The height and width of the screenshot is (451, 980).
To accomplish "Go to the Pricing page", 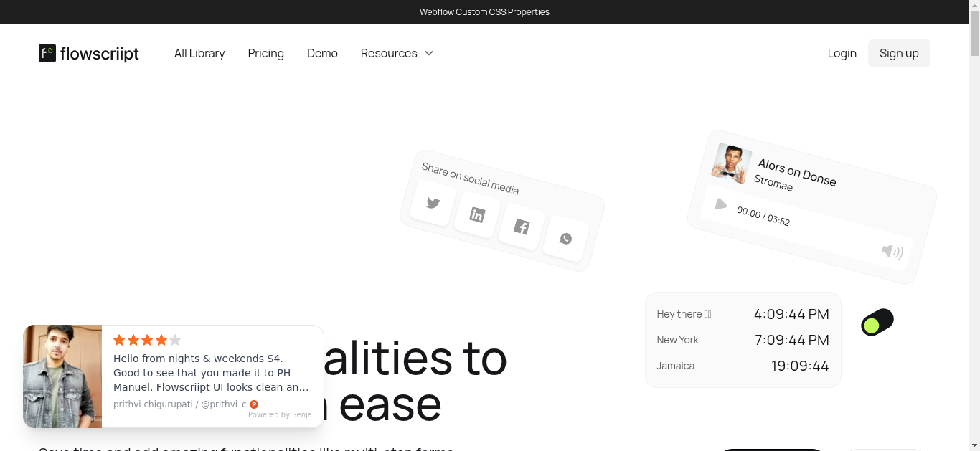I will (x=265, y=53).
